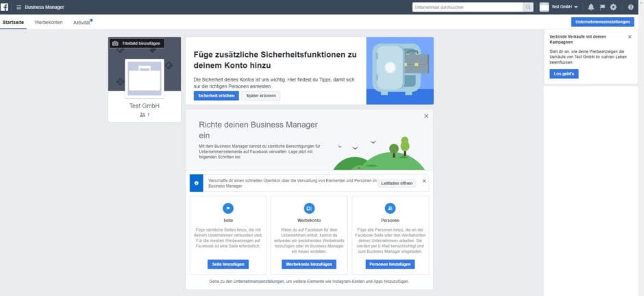Click the Titelbild hinzufügen camera overlay
The image size is (644, 296).
point(137,43)
